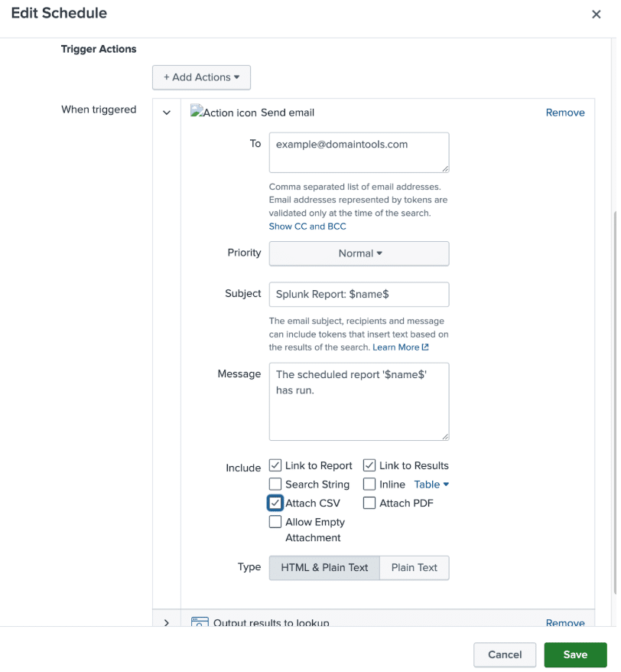The image size is (621, 672).
Task: Enable the Inline results checkbox
Action: 370,484
